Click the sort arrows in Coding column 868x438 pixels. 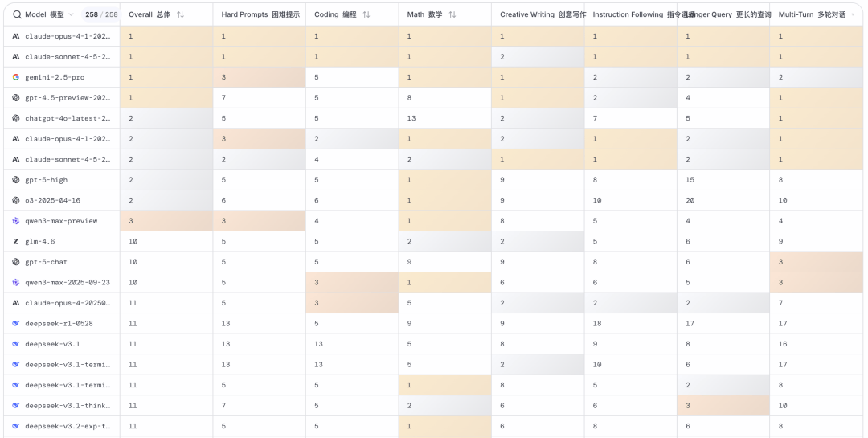[x=366, y=14]
